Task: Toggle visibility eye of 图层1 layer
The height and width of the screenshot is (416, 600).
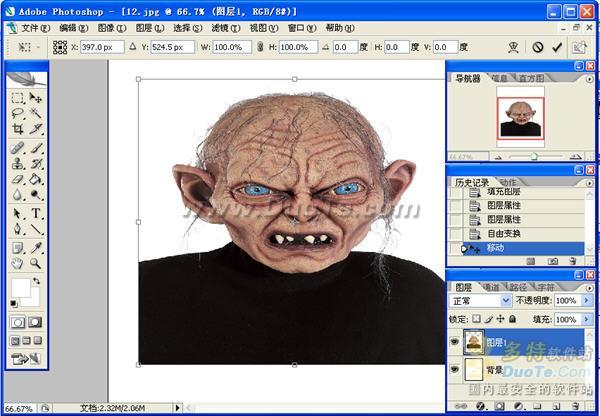Action: point(454,341)
